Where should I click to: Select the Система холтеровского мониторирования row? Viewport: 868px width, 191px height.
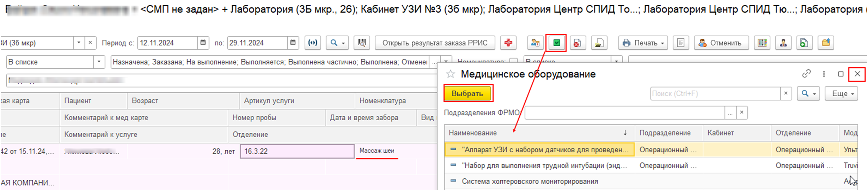coord(530,181)
